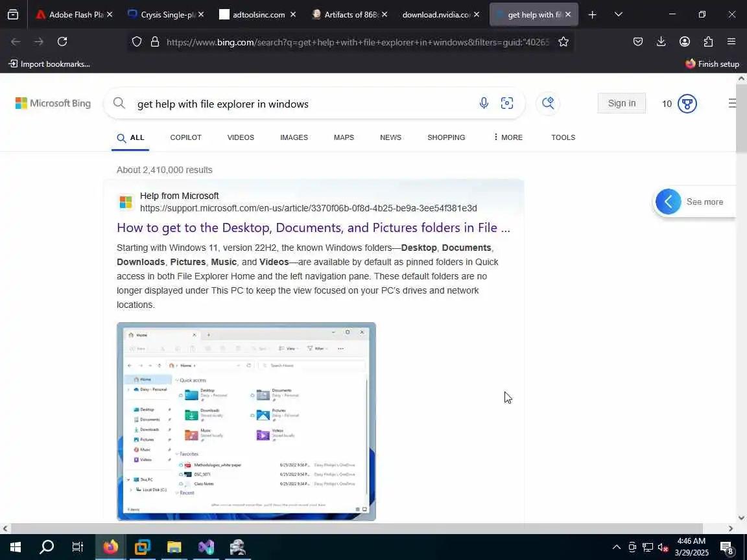The image size is (747, 560).
Task: Select IMAGES search tab
Action: click(294, 137)
